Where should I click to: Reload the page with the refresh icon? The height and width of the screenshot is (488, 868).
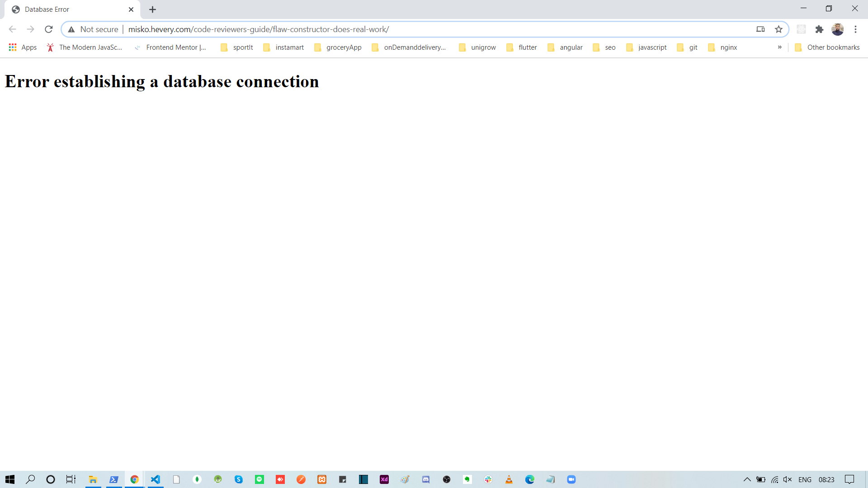49,29
